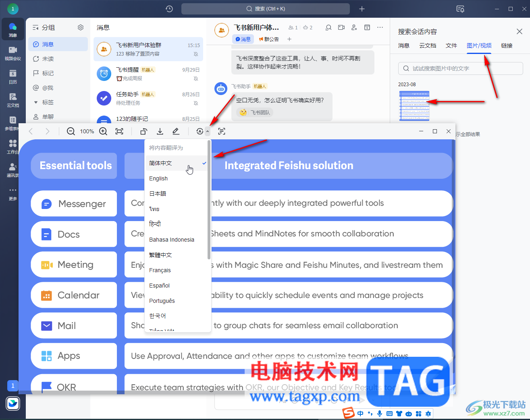Screen dimensions: 530x420
Task: Open the history clock icon in title bar
Action: (169, 9)
